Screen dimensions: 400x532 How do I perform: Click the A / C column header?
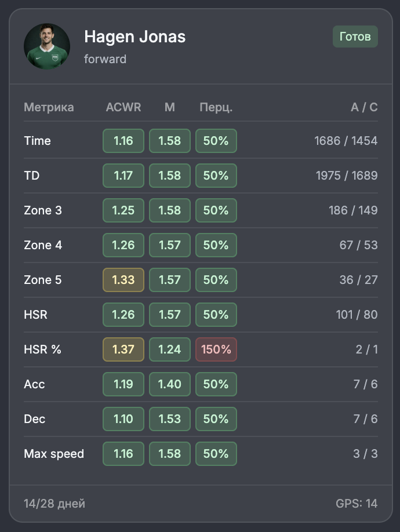coord(364,107)
